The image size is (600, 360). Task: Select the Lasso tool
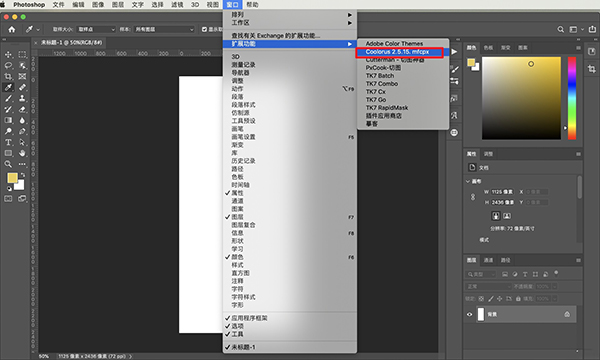(x=8, y=65)
